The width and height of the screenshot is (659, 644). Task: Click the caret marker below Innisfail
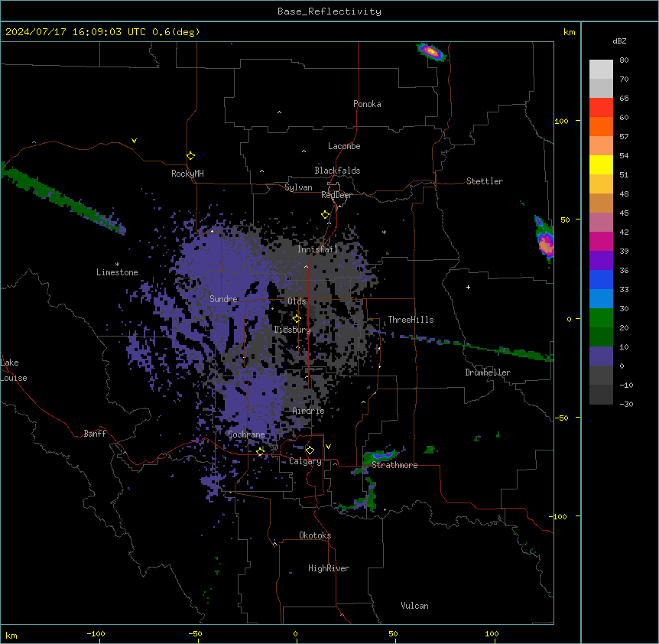click(x=306, y=266)
